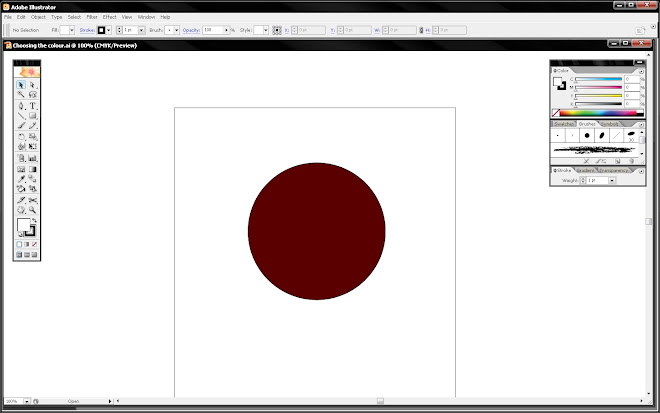Reset default fill and stroke colors
This screenshot has height=413, width=660.
[19, 235]
